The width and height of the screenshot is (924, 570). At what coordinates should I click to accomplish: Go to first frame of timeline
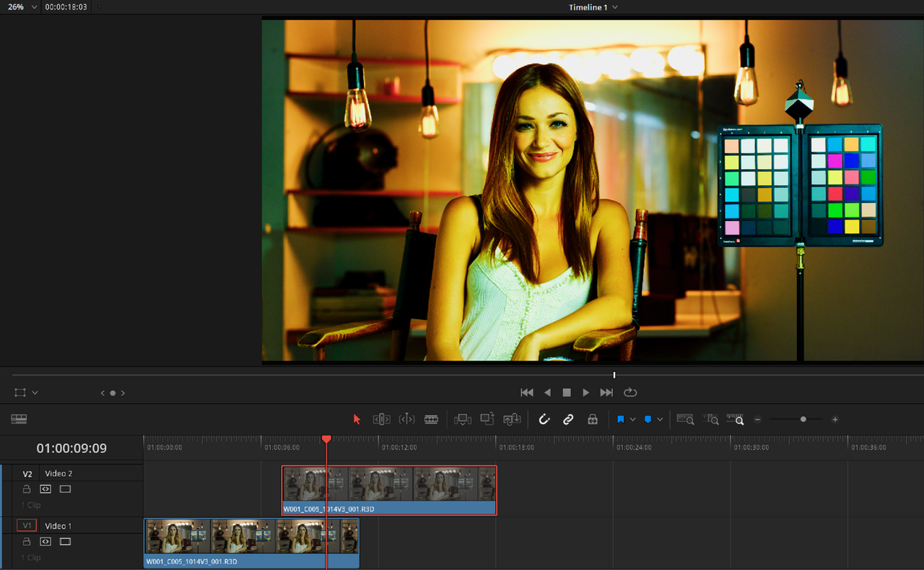(527, 392)
